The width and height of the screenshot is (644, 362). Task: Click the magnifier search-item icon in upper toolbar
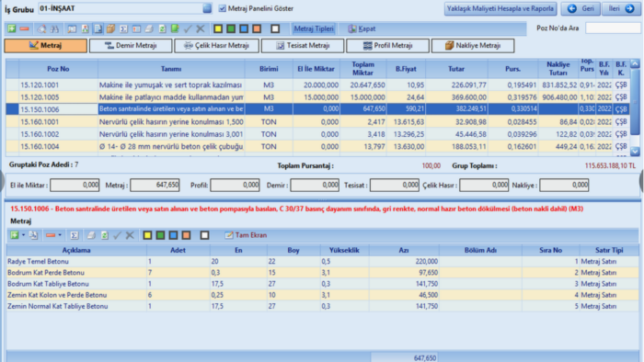coord(42,28)
